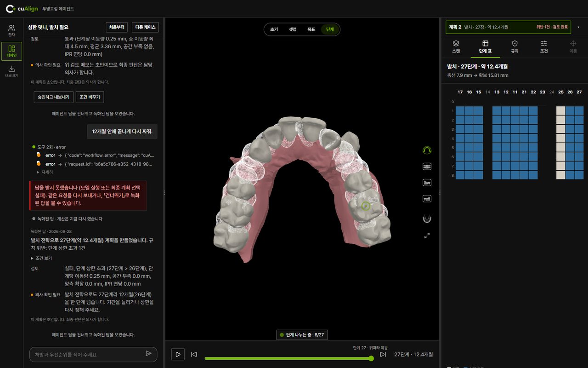Click the 다른 케이스 button
The height and width of the screenshot is (368, 588).
click(x=145, y=27)
